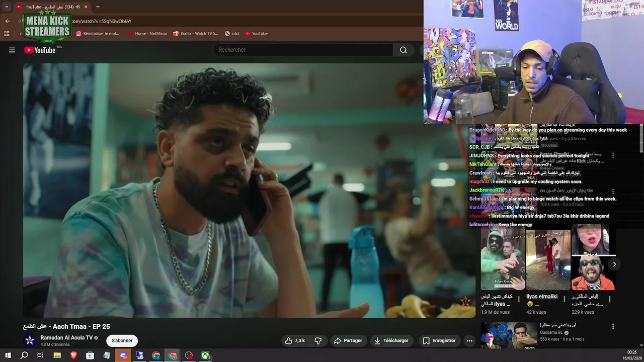Launch Brave browser from taskbar
Image resolution: width=644 pixels, height=362 pixels.
(x=74, y=355)
